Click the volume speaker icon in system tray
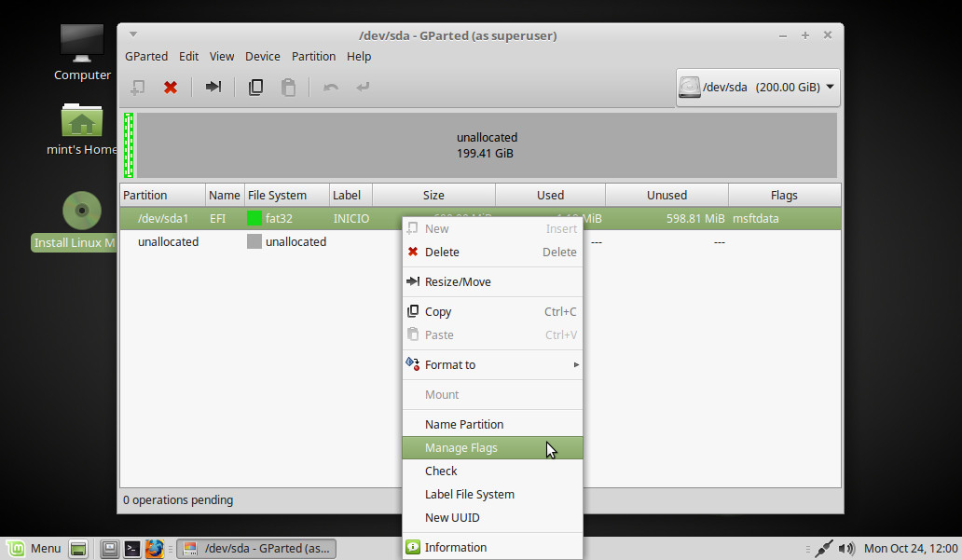Screen dimensions: 962x560 846,549
